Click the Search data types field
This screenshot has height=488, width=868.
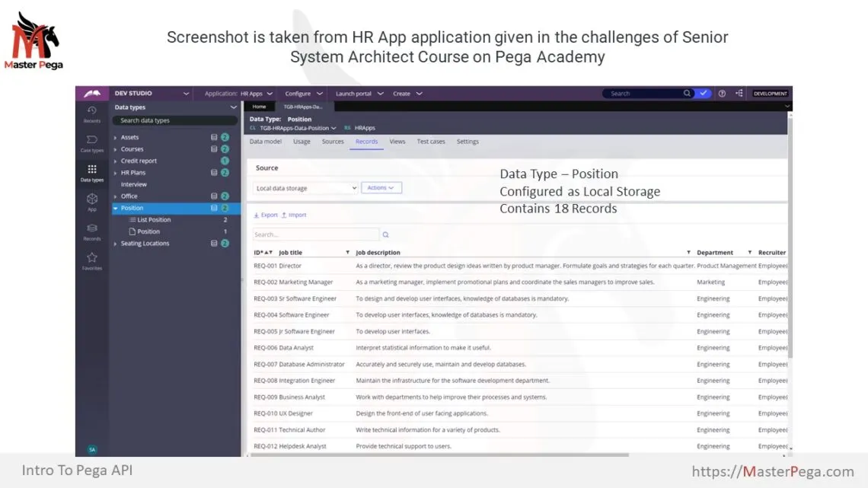click(174, 120)
